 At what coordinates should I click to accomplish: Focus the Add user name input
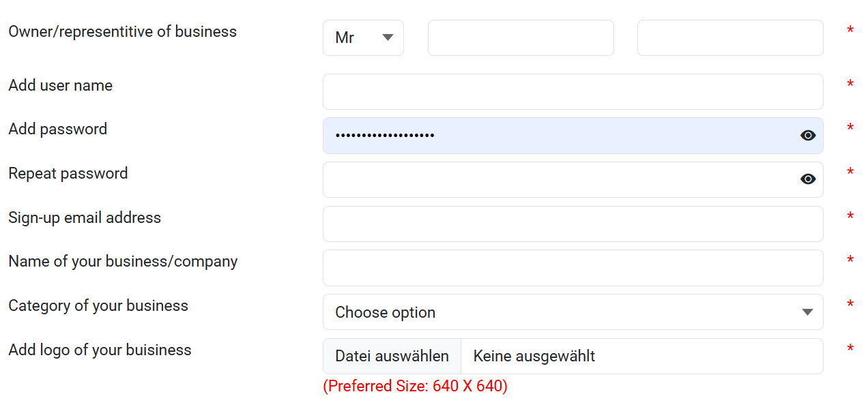tap(573, 91)
